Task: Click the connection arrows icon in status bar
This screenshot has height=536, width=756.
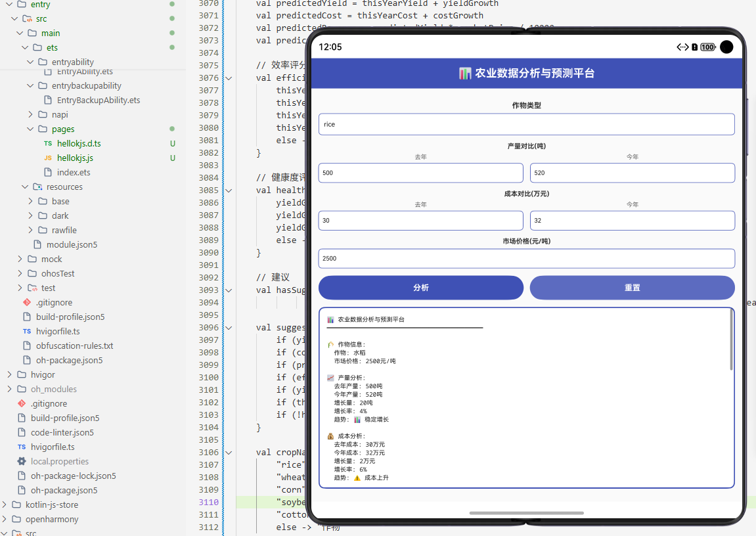Action: (x=682, y=47)
